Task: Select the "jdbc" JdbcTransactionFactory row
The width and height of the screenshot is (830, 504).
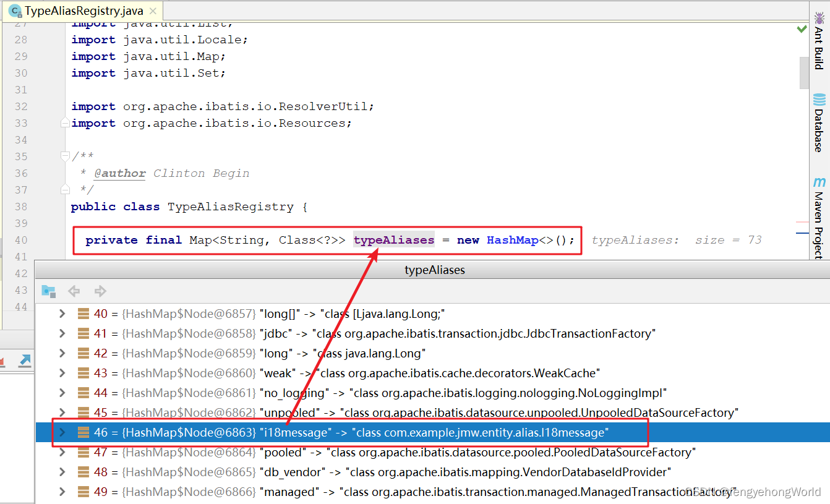Action: [433, 333]
